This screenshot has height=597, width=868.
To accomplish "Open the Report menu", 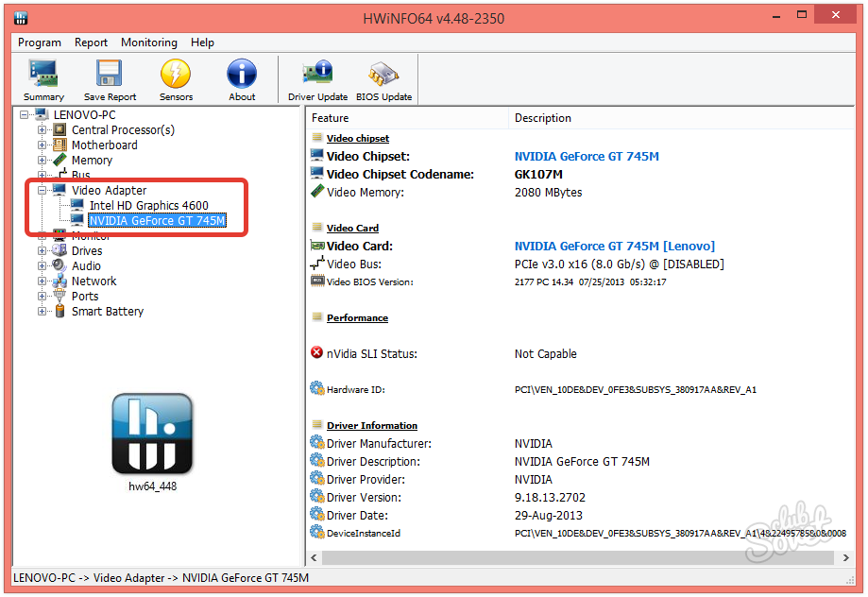I will (92, 43).
